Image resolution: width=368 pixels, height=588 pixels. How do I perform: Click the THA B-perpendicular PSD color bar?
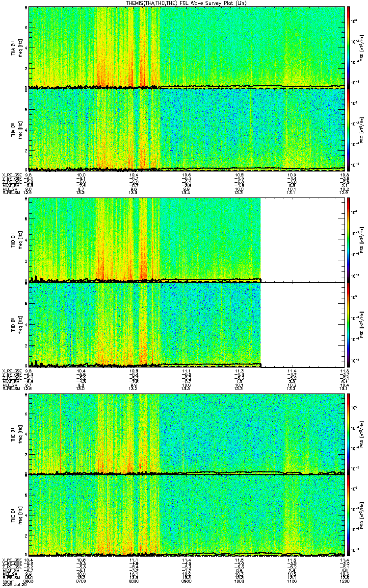click(x=348, y=47)
